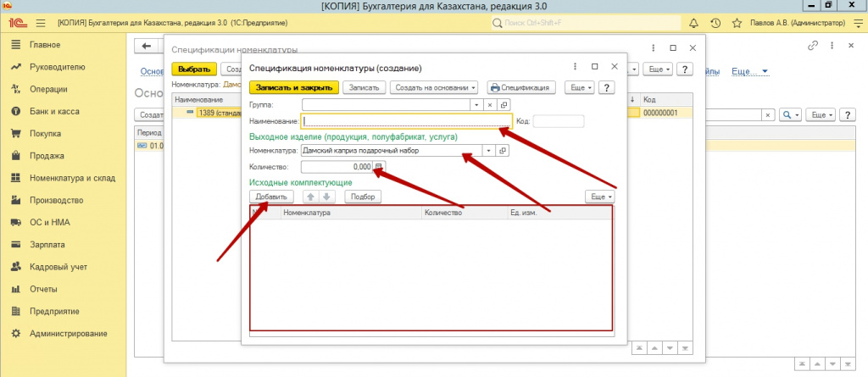Click the Номенклатура column header in components table
This screenshot has width=868, height=377.
(352, 213)
